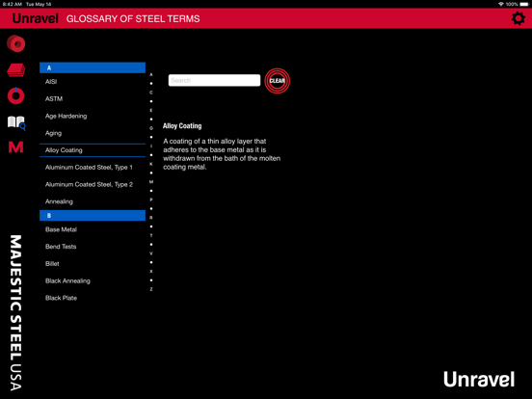
Task: Jump to letter E in index
Action: (x=151, y=110)
